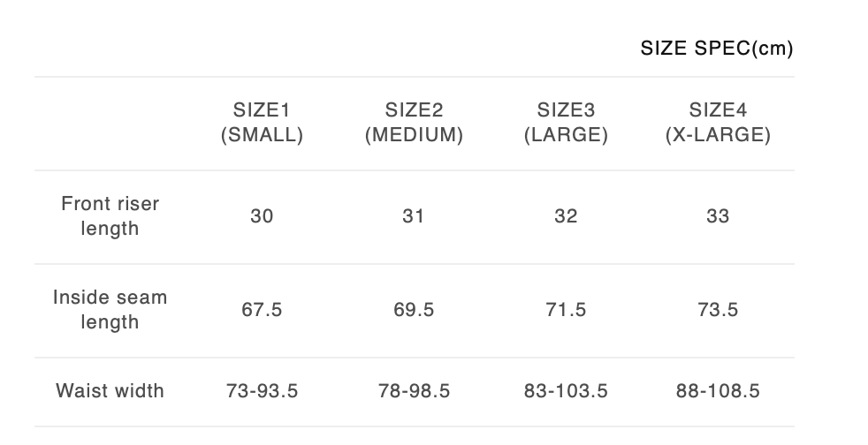Image resolution: width=868 pixels, height=445 pixels.
Task: Select the waist width value 78-98.5
Action: (x=414, y=390)
